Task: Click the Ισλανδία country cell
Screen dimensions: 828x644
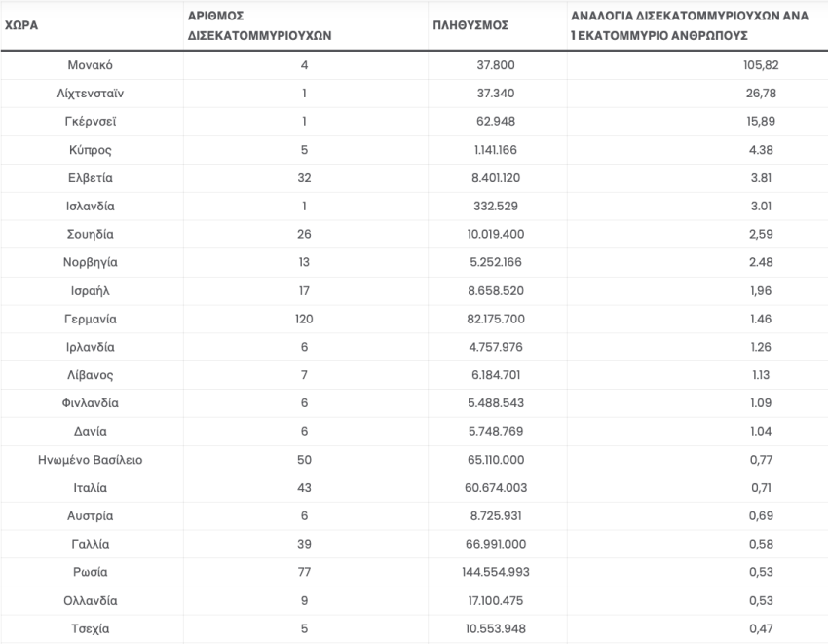Action: [93, 207]
